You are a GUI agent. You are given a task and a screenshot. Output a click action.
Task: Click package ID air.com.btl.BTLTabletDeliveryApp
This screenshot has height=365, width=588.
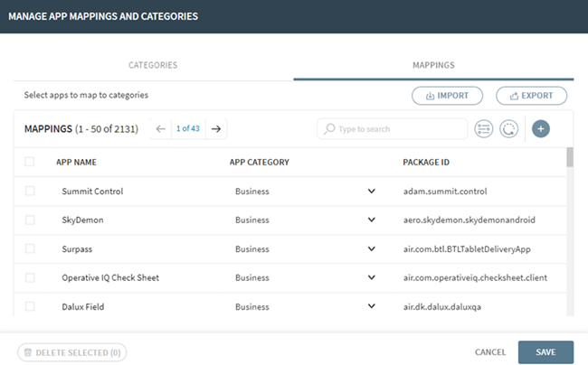point(467,249)
